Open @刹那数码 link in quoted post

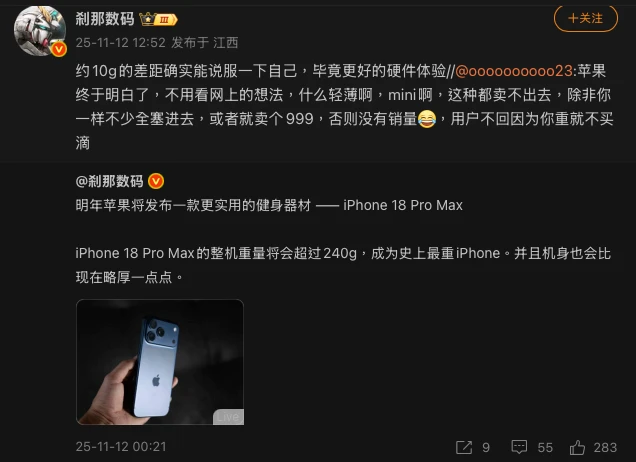110,181
